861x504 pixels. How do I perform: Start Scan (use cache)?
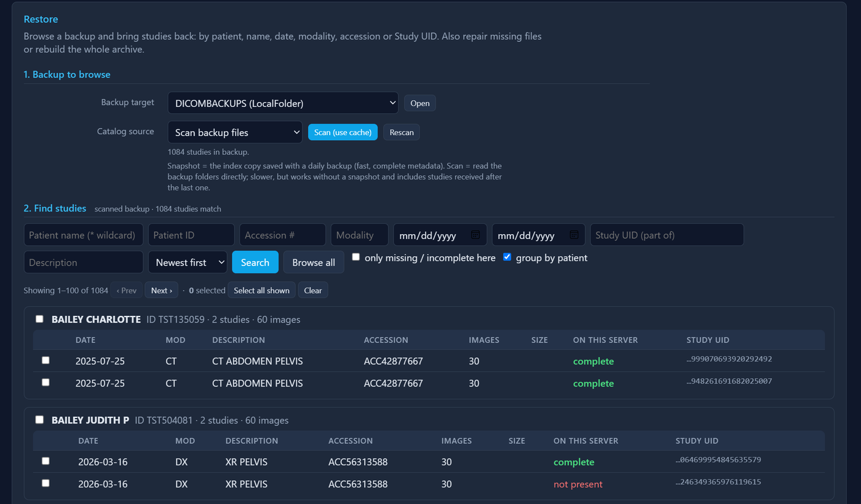click(343, 132)
